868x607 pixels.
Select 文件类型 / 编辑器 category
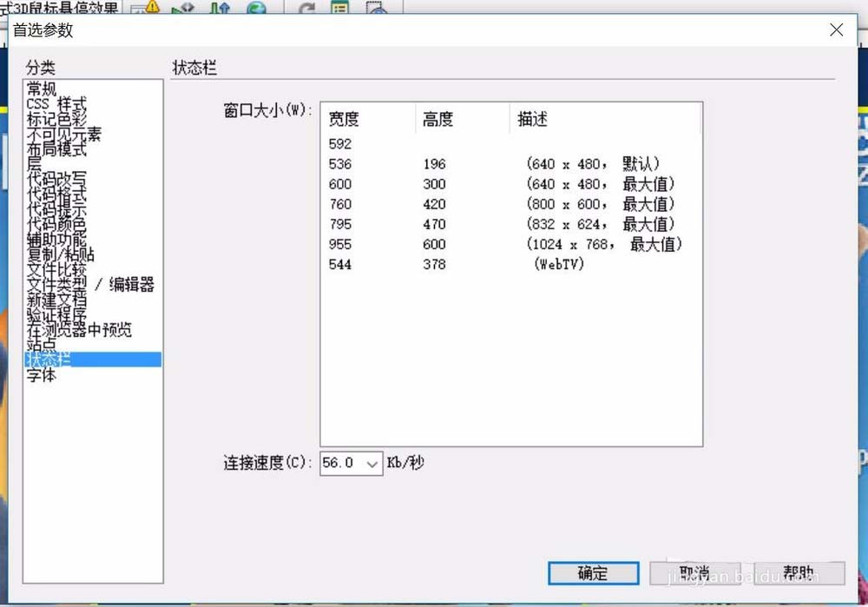coord(91,284)
